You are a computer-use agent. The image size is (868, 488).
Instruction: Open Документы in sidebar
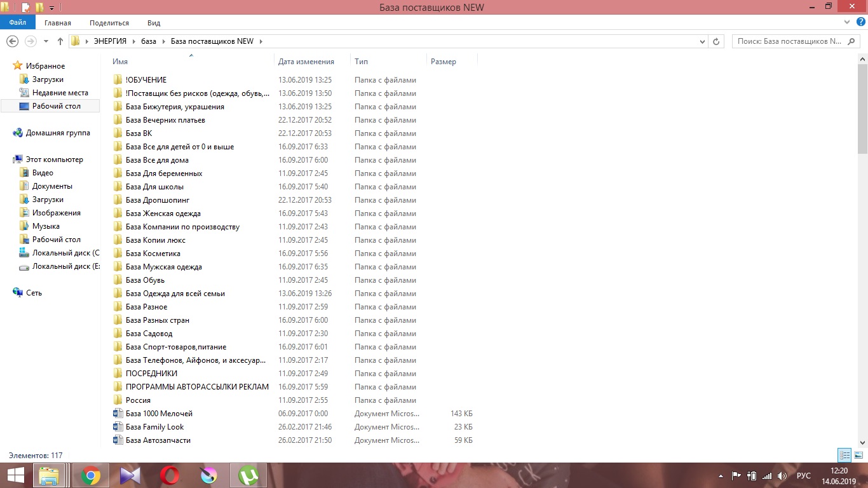pos(52,186)
